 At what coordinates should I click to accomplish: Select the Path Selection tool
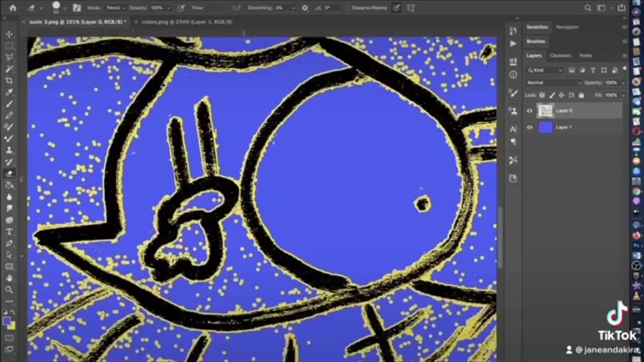tap(9, 255)
